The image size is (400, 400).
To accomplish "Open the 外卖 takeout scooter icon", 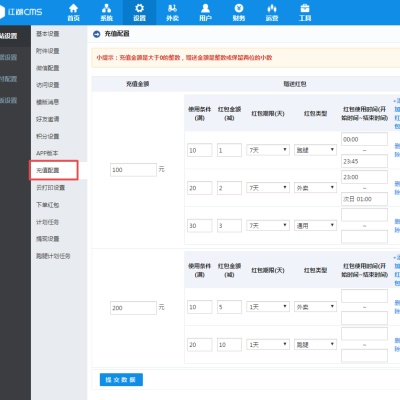I will point(172,12).
